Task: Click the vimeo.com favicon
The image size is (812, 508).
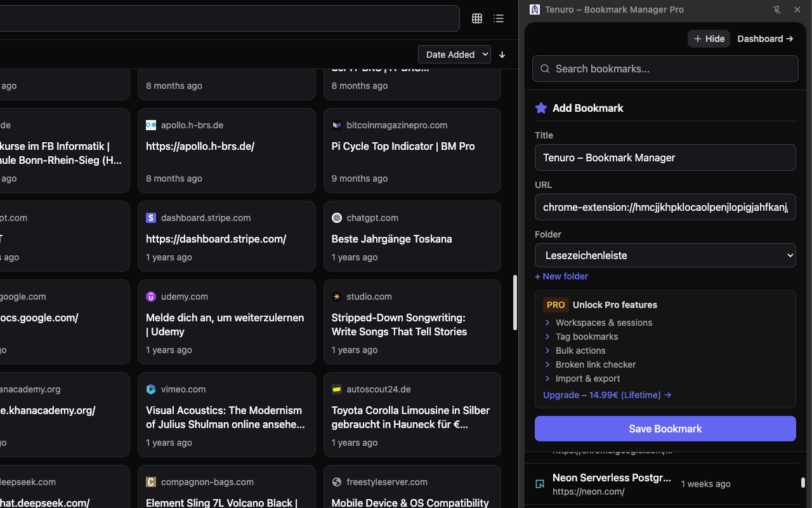Action: (151, 389)
